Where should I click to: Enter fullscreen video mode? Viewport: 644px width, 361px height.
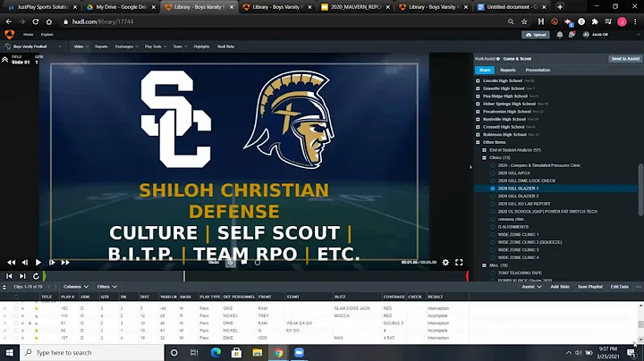click(x=459, y=263)
